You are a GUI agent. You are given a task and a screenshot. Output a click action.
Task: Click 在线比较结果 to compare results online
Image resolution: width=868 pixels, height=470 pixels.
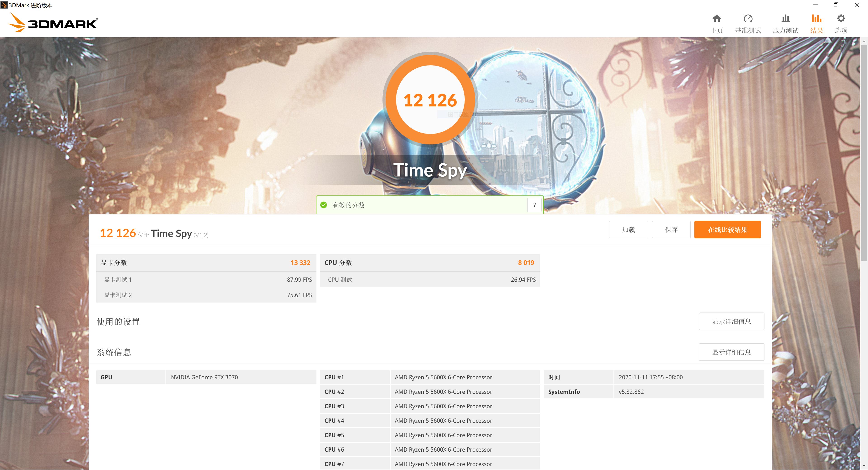coord(727,229)
